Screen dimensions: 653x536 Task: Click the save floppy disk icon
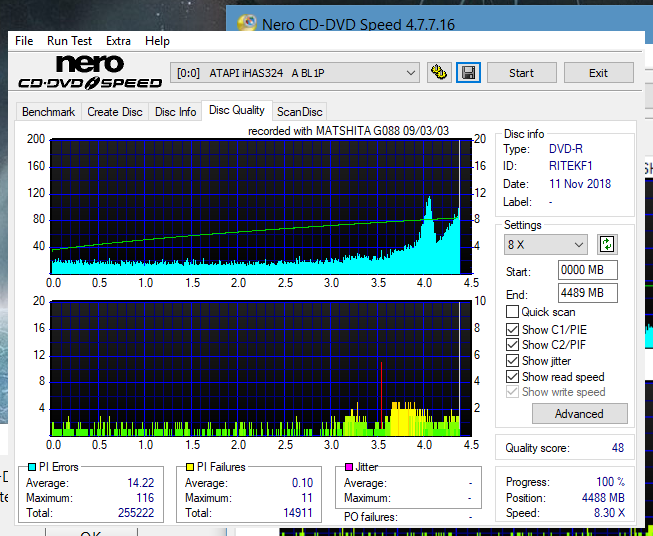(468, 73)
